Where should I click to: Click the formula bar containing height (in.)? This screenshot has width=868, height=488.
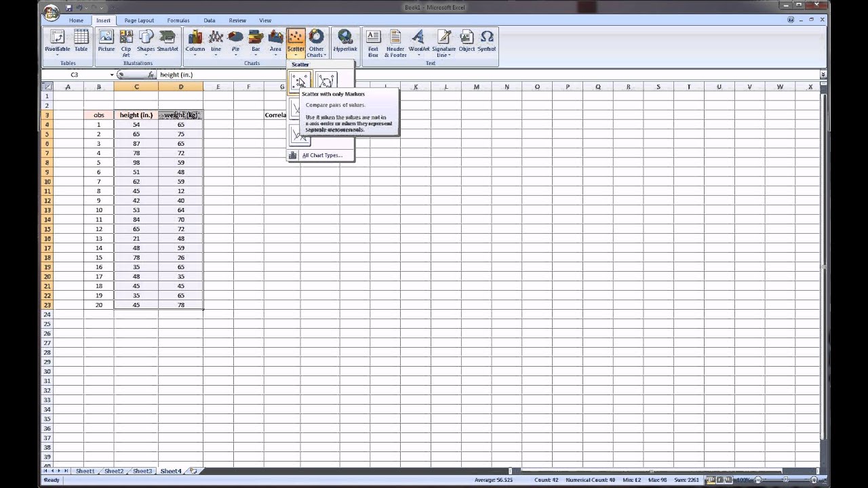pos(488,75)
